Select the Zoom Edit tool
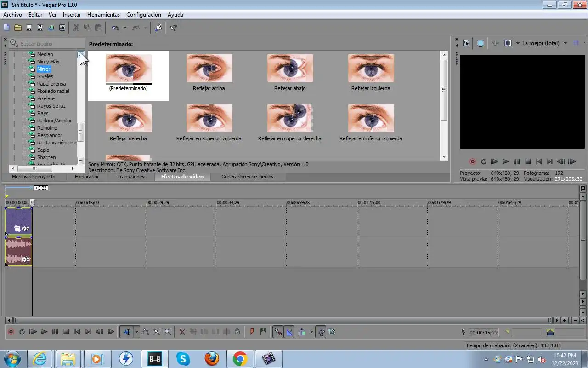Viewport: 588px width, 368px height. [168, 332]
